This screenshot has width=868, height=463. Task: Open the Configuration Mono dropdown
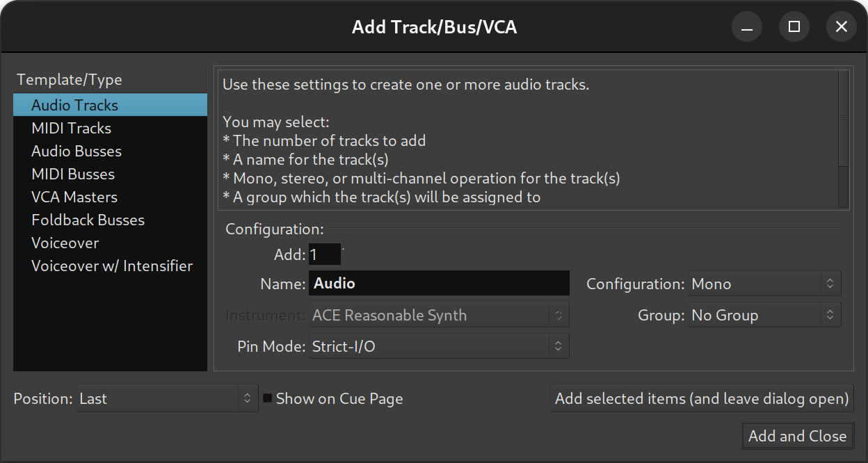pyautogui.click(x=764, y=284)
